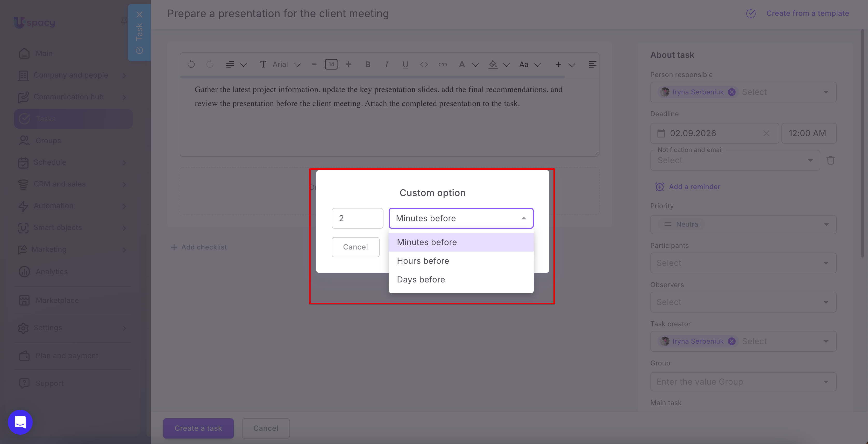Click the undo icon in editor toolbar
Image resolution: width=868 pixels, height=444 pixels.
point(191,64)
